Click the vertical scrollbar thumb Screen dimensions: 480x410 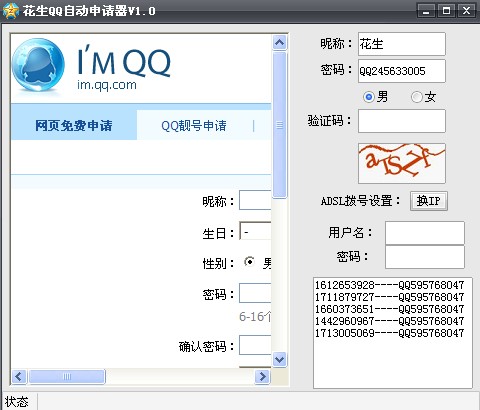(x=279, y=125)
